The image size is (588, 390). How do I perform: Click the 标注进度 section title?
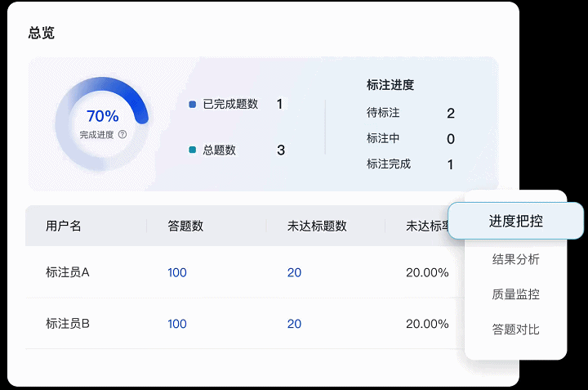click(x=390, y=85)
